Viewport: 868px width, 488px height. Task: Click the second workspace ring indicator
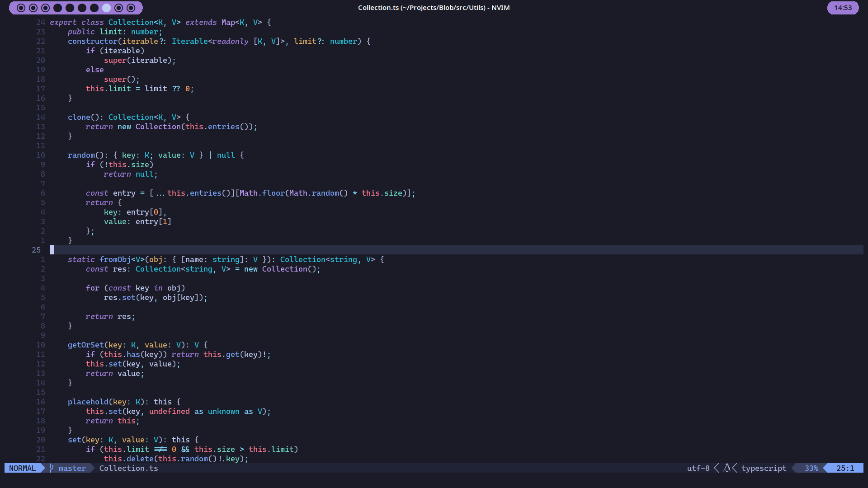click(33, 8)
